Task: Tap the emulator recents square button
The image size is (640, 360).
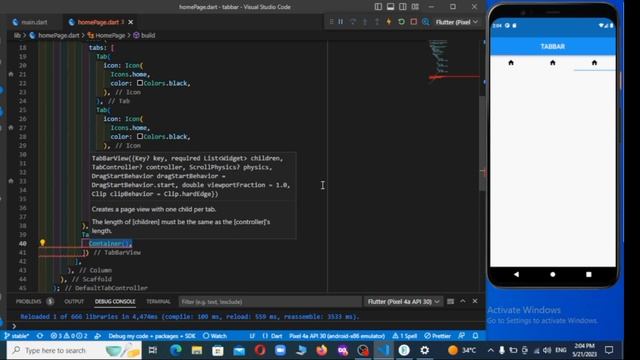Action: click(x=589, y=275)
